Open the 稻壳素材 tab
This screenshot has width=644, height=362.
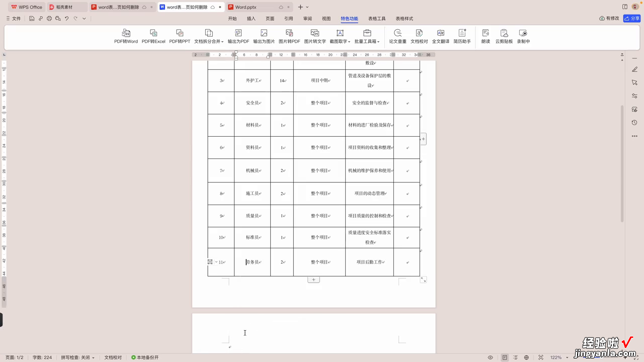[60, 7]
